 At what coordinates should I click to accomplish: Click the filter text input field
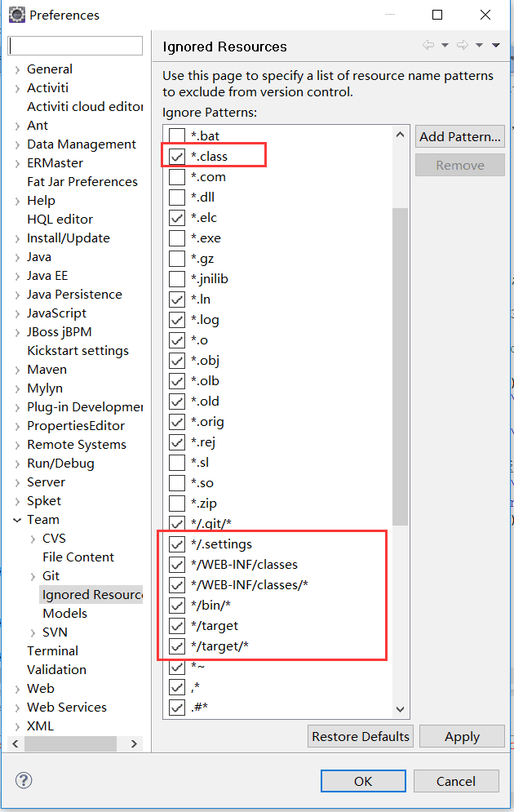tap(75, 46)
